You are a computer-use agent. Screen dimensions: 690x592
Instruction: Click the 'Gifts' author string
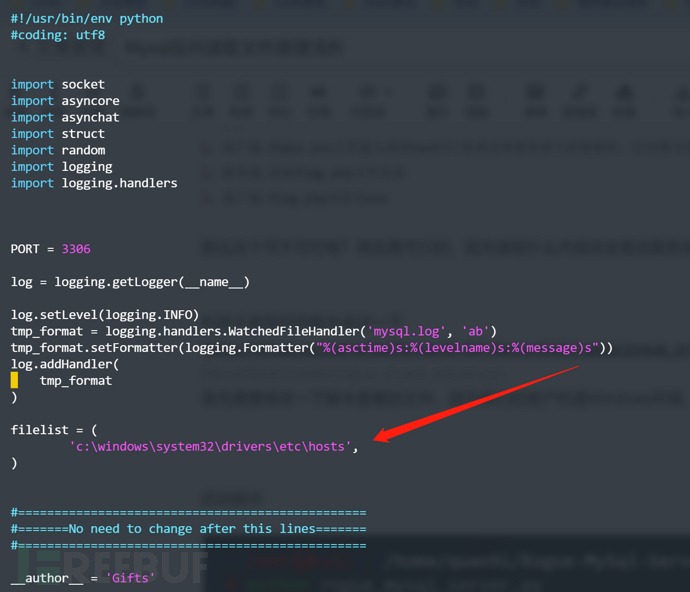[131, 578]
